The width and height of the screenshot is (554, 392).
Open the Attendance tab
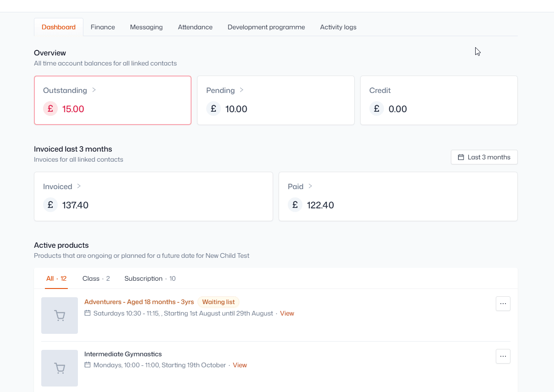[195, 27]
